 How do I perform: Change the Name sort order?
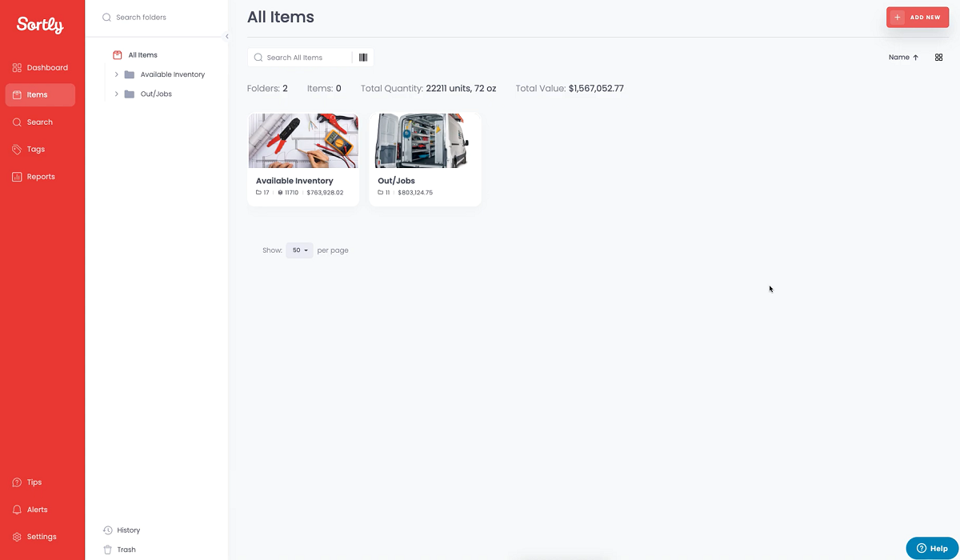coord(903,58)
